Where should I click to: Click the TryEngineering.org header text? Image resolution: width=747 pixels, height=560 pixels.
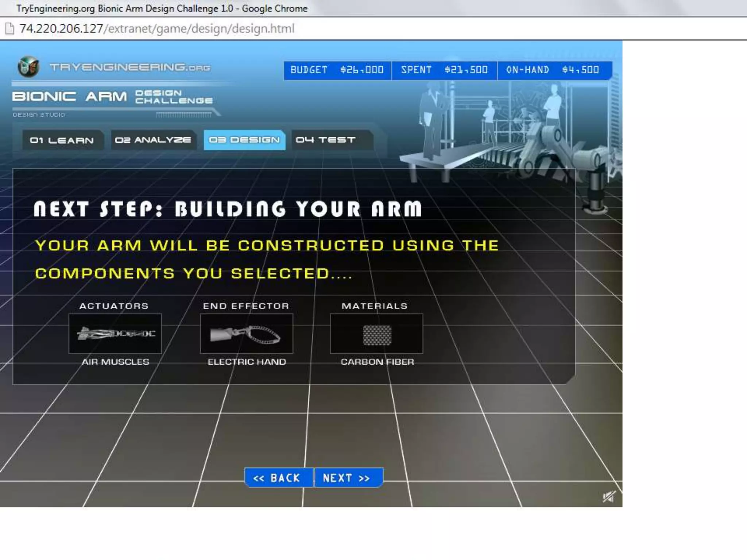(x=130, y=67)
